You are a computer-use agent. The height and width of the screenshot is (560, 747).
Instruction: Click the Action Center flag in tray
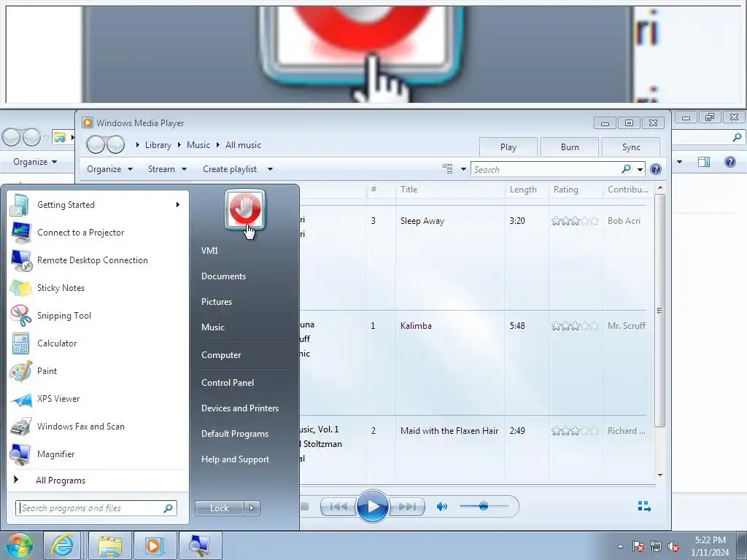point(638,546)
